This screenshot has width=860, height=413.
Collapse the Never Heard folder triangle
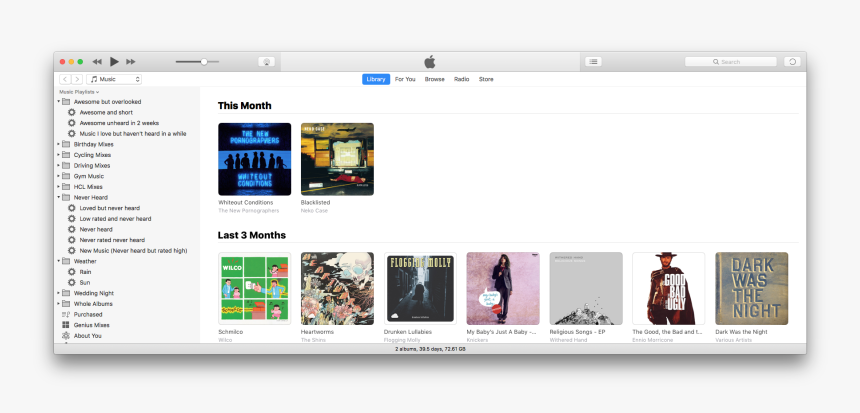click(x=59, y=197)
